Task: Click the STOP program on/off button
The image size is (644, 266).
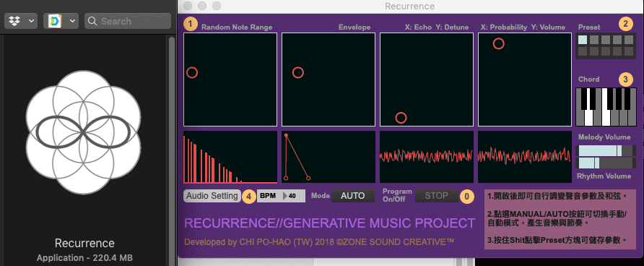Action: (x=437, y=196)
